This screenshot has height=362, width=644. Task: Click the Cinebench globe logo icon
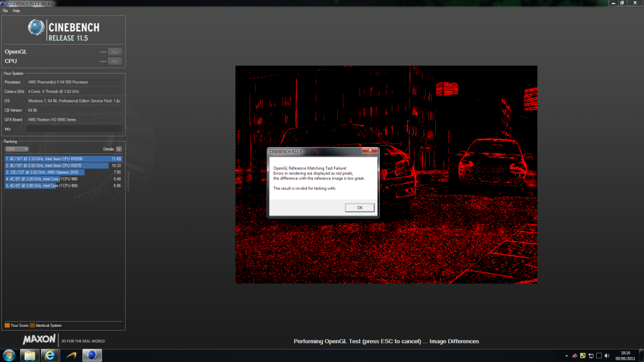(x=36, y=28)
